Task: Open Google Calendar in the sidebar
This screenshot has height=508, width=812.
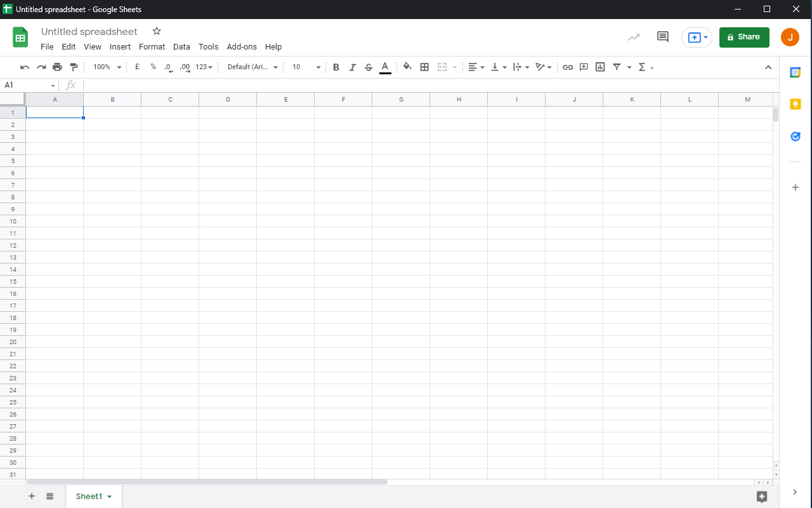Action: (x=795, y=72)
